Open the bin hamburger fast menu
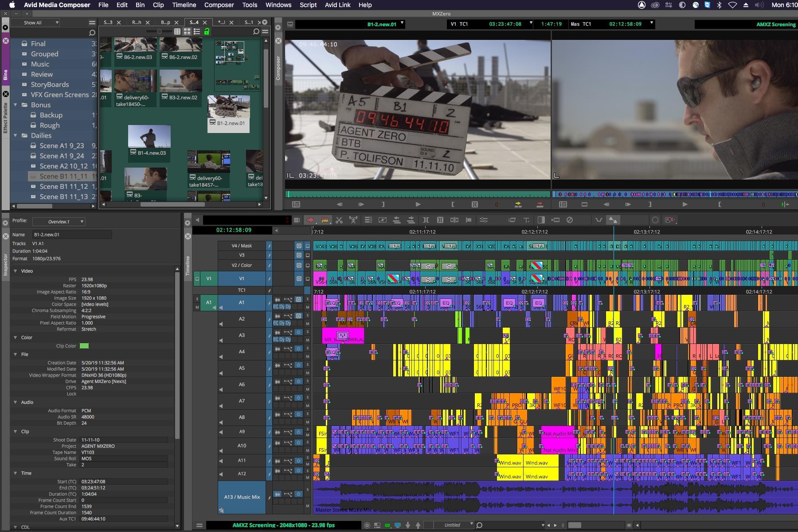This screenshot has width=798, height=532. pos(265,31)
